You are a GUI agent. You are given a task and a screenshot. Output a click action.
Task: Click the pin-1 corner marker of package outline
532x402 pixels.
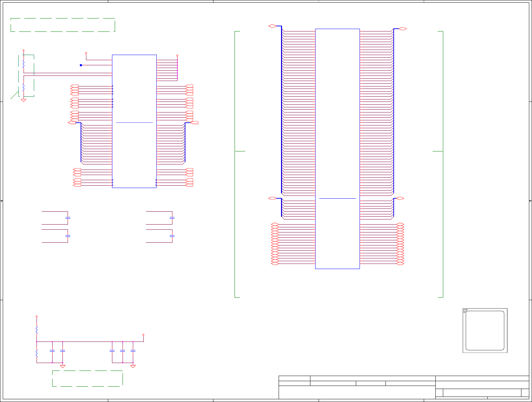tap(465, 311)
